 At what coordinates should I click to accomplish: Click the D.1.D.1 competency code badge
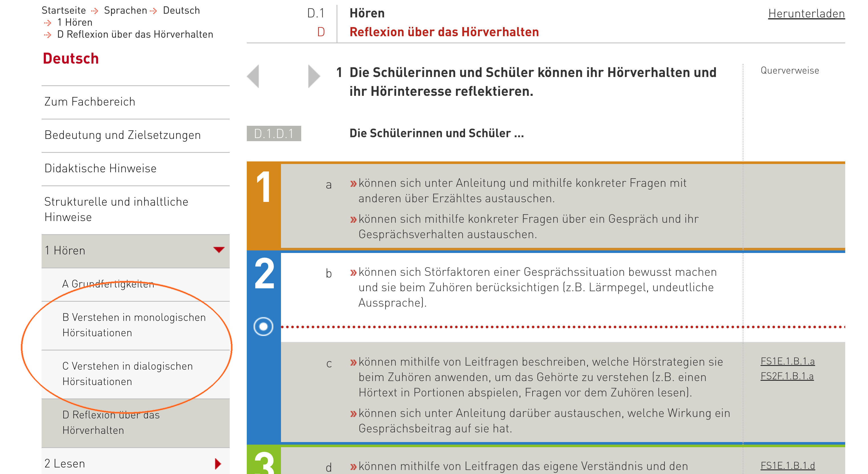(x=274, y=133)
